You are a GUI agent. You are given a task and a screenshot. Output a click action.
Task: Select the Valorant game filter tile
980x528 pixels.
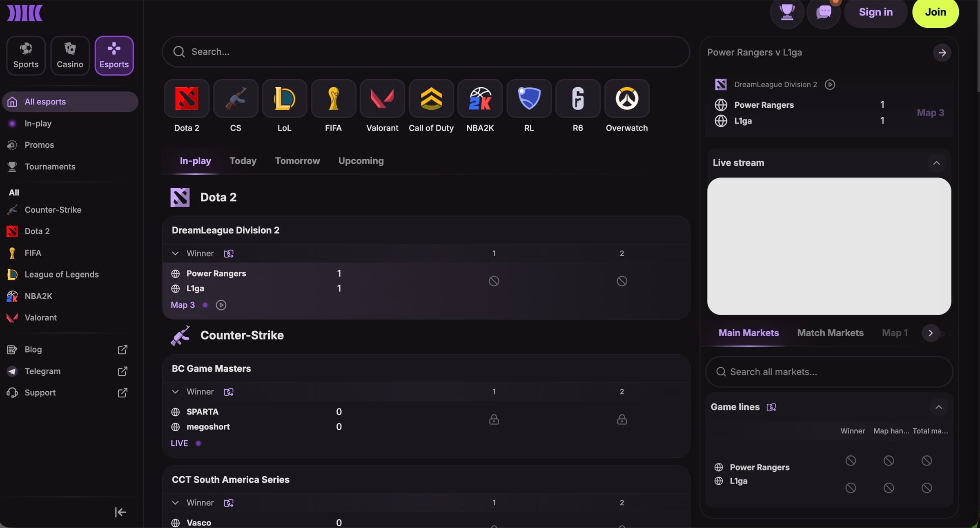[x=382, y=98]
